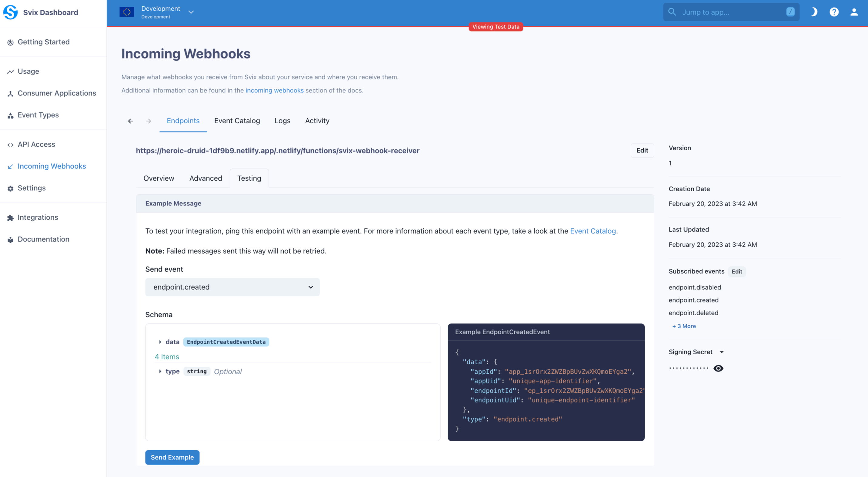Expand the Signing Secret dropdown arrow
Image resolution: width=868 pixels, height=477 pixels.
point(722,352)
